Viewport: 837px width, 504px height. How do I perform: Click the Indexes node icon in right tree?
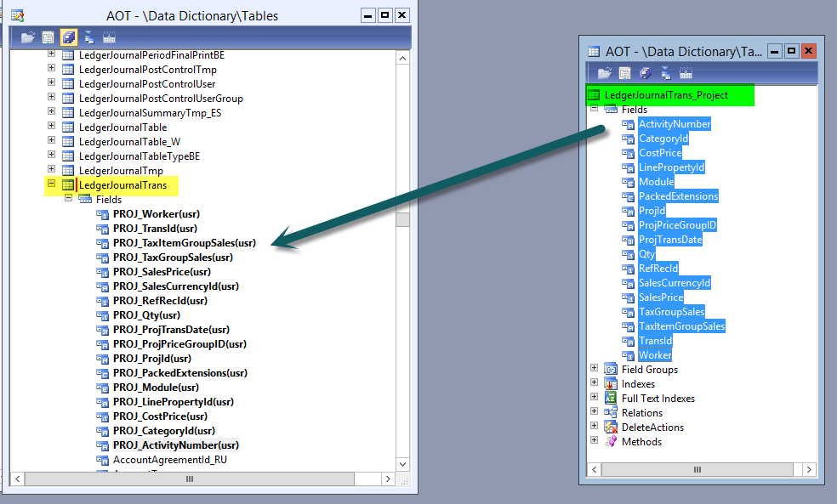click(611, 384)
